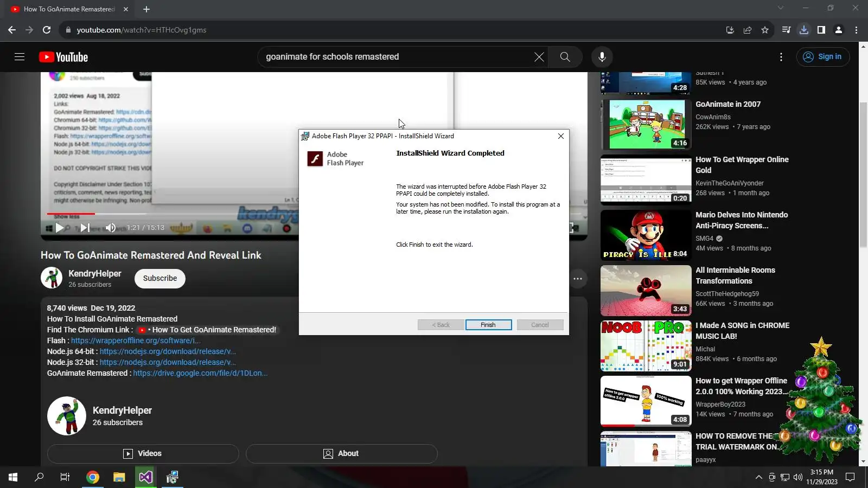Open the GoAnimate Remastered Google Drive link

point(200,373)
